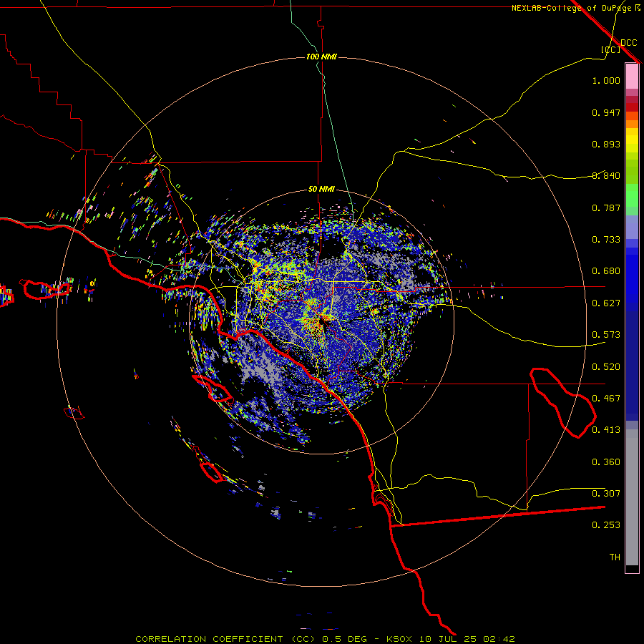
Task: Click the 0.893 scale value
Action: point(606,144)
